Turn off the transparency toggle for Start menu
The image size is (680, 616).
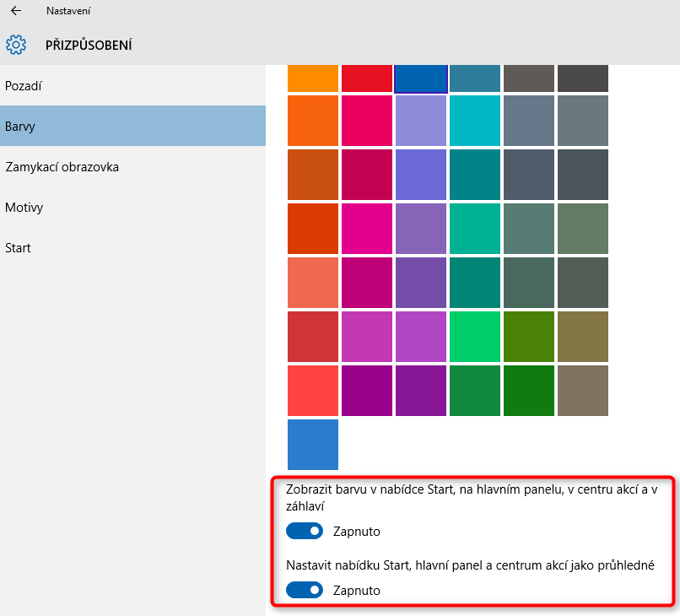point(305,590)
